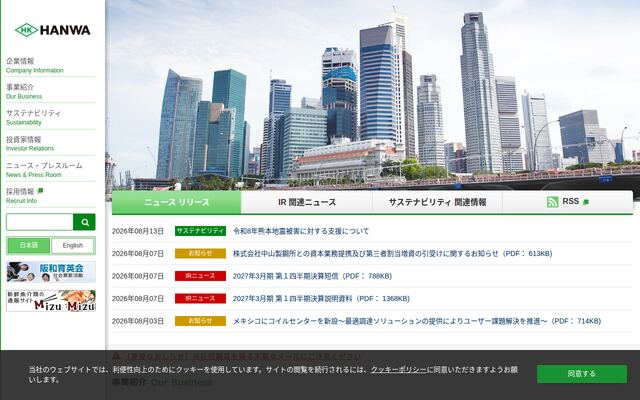Screen dimensions: 640x400
Task: Open 第１四半期決算説明資料 PDF link
Action: tap(321, 298)
